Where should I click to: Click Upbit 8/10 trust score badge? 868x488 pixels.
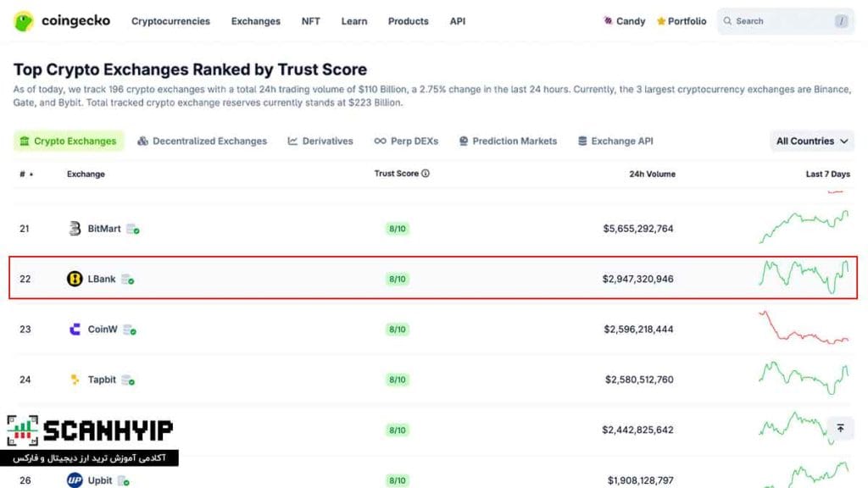pos(398,480)
